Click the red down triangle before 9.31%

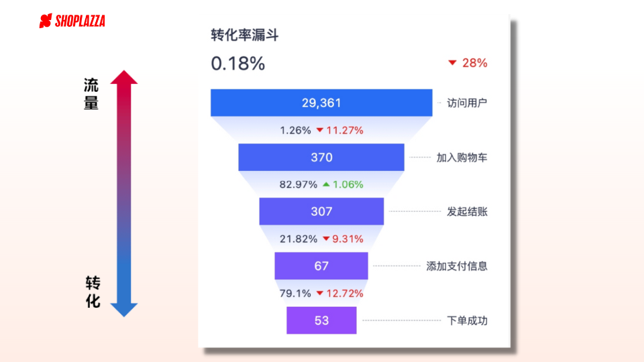[326, 239]
